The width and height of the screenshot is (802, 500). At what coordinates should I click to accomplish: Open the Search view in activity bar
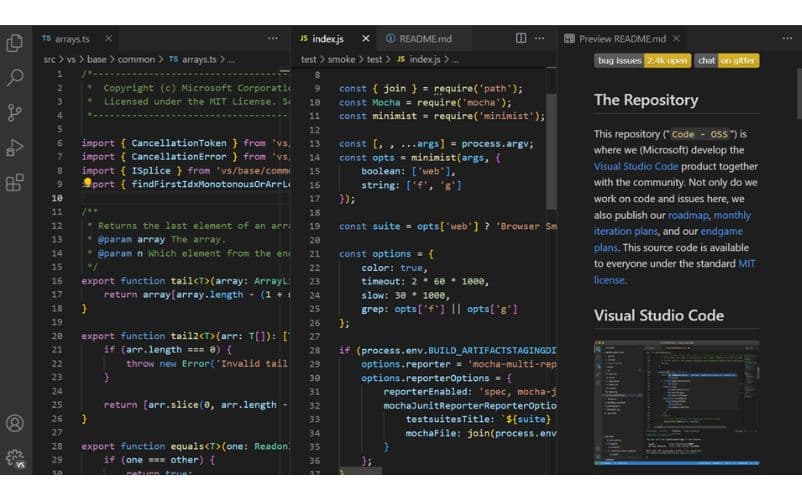pos(15,77)
